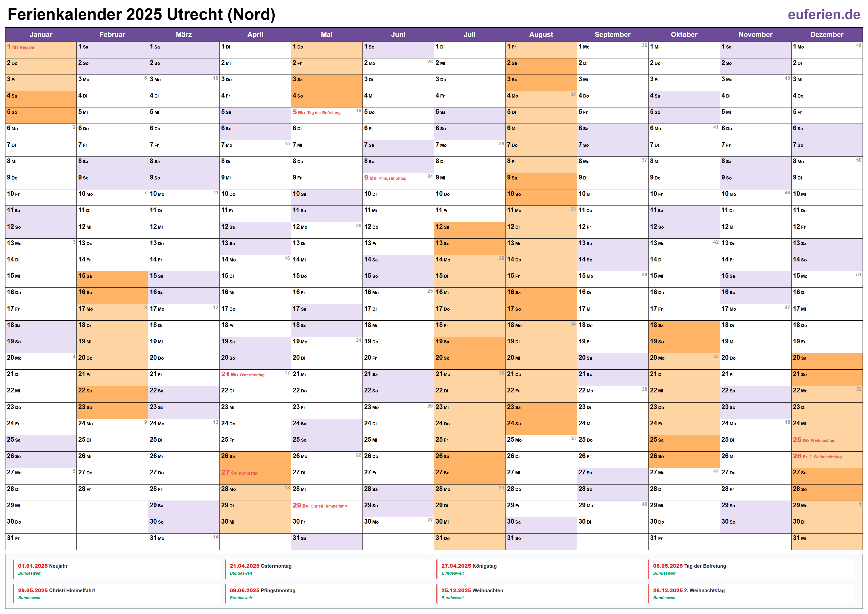Viewport: 868px width, 614px height.
Task: Open the 05.05.2025 Tag der Befreiung entry
Action: tap(689, 566)
